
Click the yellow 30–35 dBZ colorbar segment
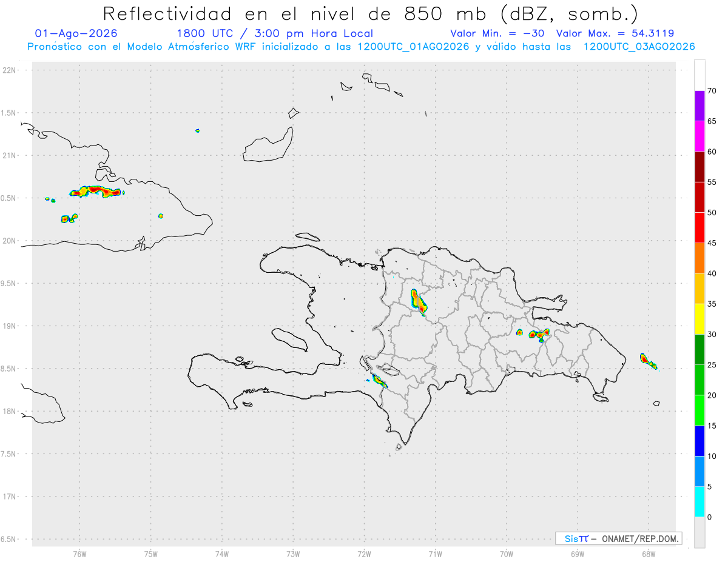coord(699,319)
